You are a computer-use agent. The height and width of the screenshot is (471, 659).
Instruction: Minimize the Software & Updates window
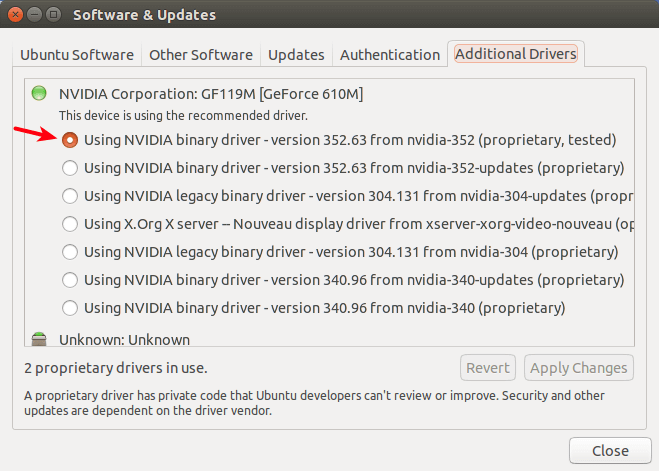(x=36, y=15)
